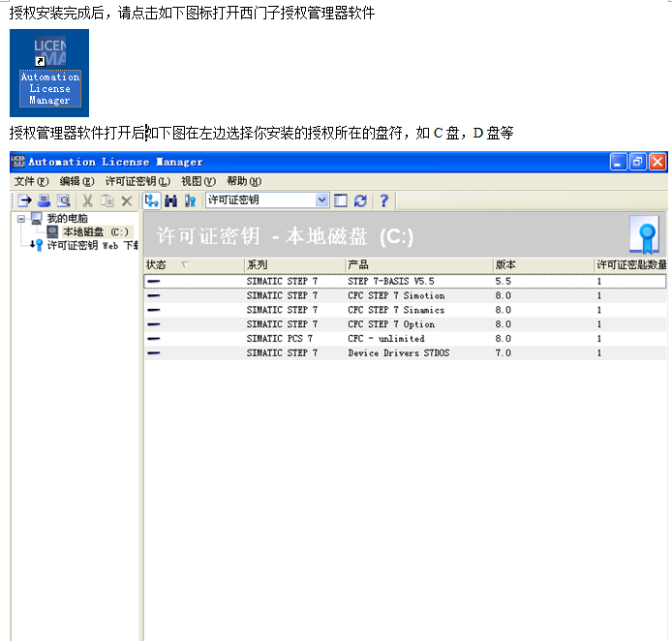Click status dash of Device Drivers row
The image size is (672, 641).
(x=153, y=353)
